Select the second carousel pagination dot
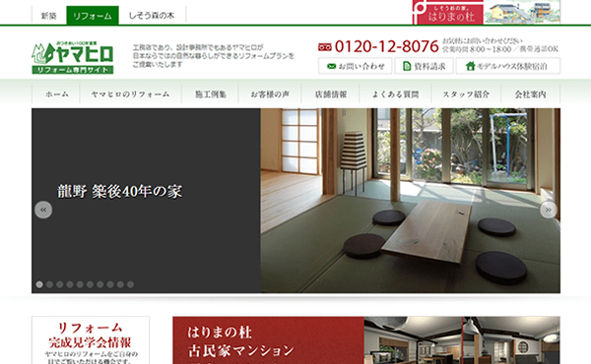Image resolution: width=591 pixels, height=364 pixels. [x=49, y=284]
